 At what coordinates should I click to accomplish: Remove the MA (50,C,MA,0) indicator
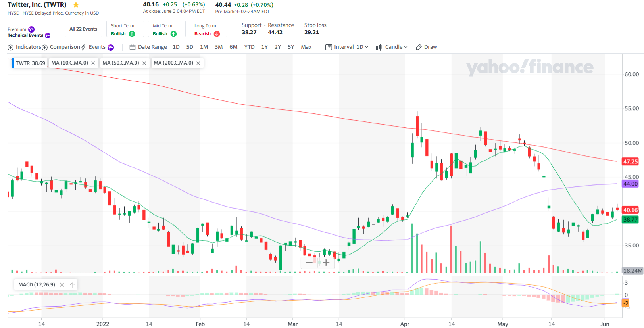click(x=144, y=63)
